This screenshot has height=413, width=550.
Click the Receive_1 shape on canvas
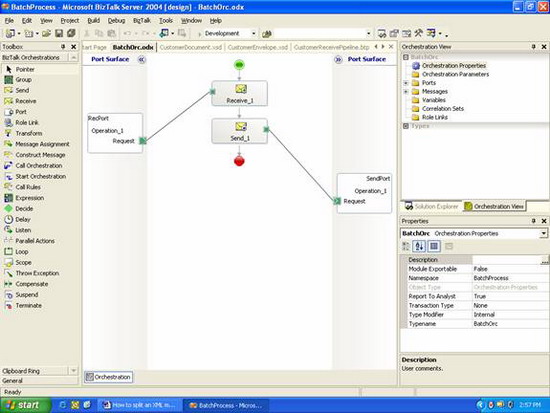[240, 93]
